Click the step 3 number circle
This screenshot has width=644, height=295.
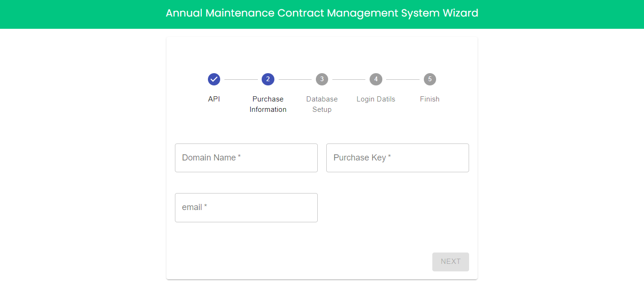pyautogui.click(x=322, y=79)
